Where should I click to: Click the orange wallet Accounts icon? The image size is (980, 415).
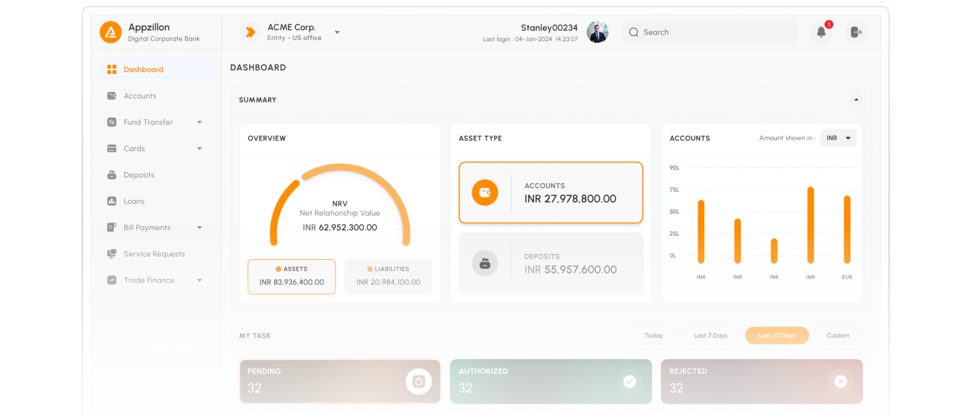coord(485,192)
